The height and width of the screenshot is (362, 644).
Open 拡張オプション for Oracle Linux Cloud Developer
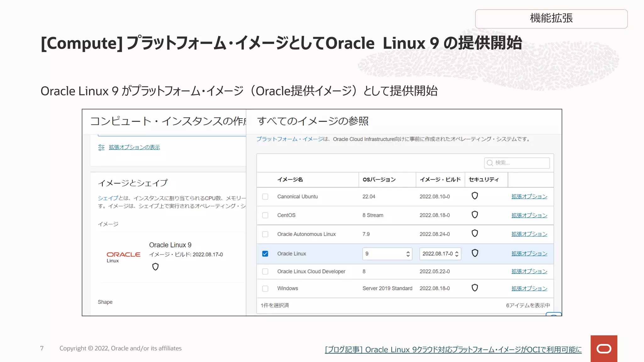coord(529,271)
